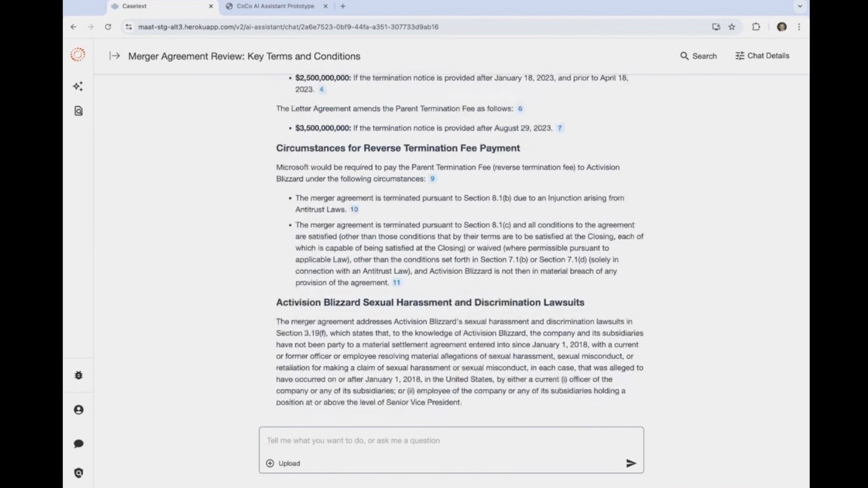Select the Casetext browser tab
Viewport: 868px width, 488px height.
tap(162, 6)
